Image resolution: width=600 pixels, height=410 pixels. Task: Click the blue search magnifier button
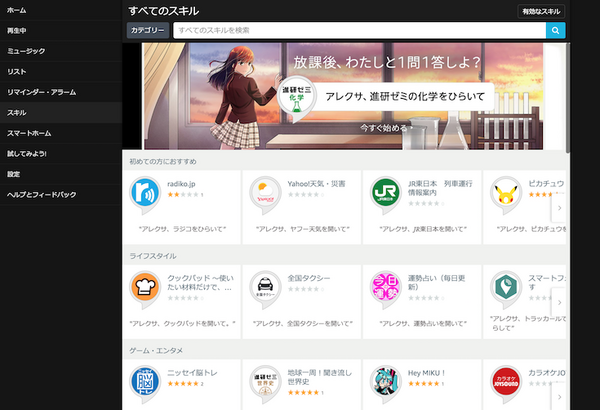555,30
